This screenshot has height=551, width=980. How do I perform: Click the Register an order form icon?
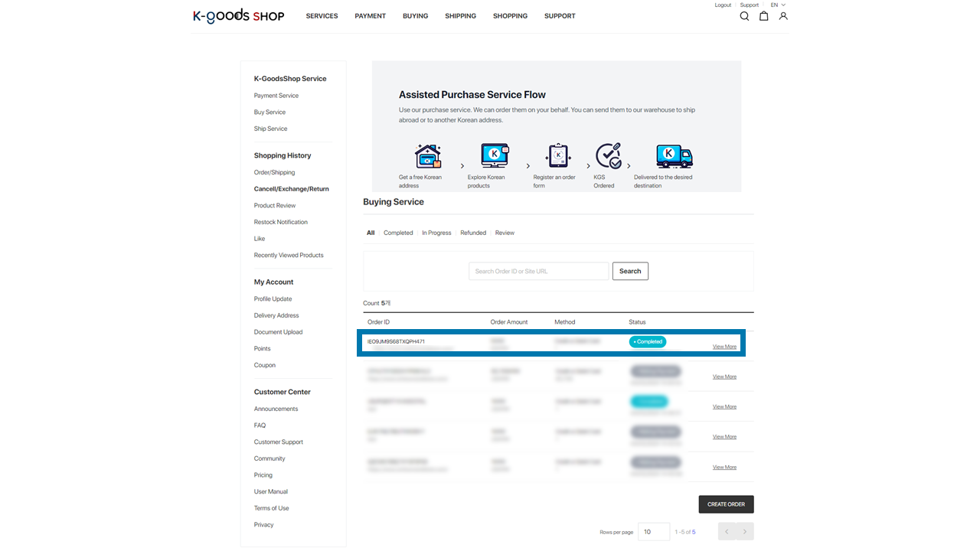558,155
